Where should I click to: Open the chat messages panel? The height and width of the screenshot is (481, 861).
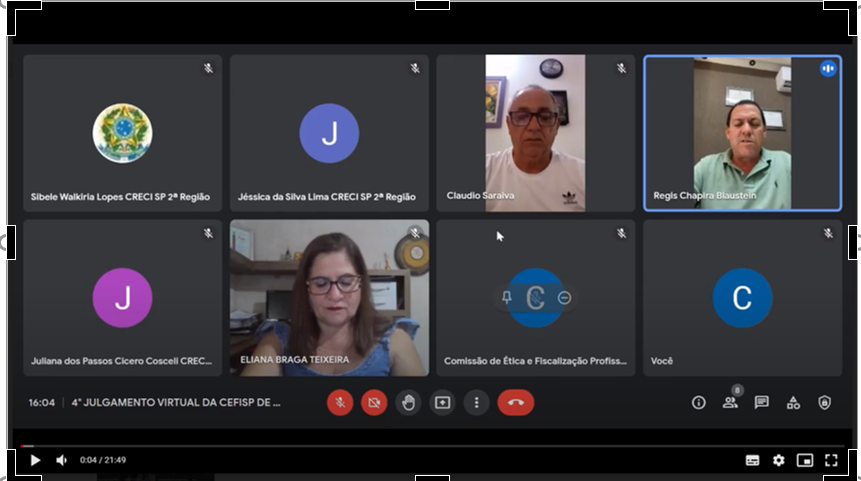761,402
